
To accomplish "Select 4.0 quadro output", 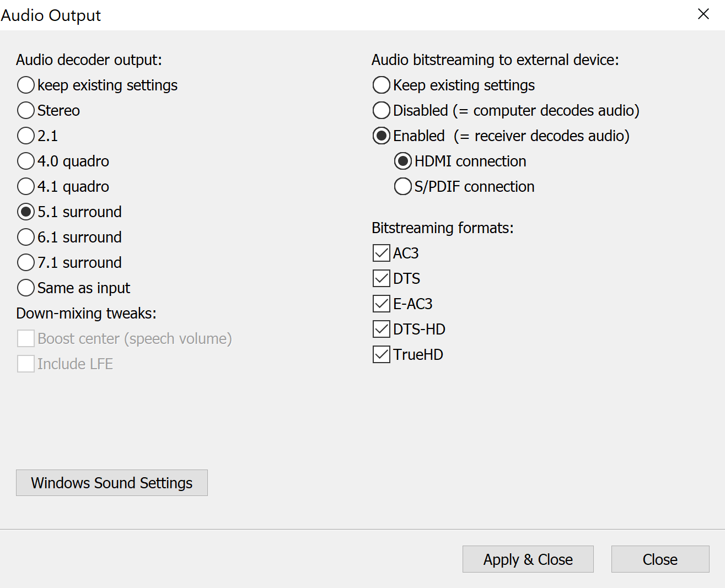I will coord(26,161).
